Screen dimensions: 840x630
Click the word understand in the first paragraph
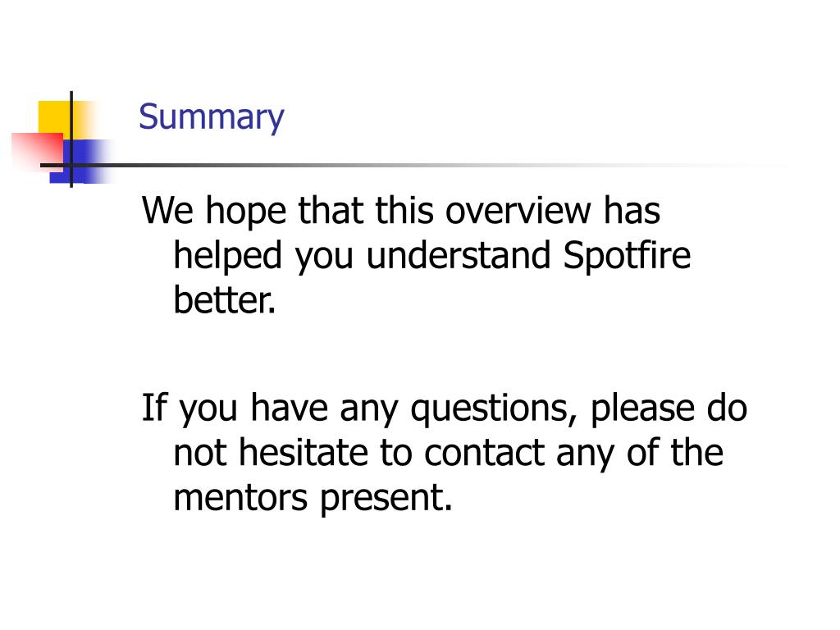[459, 255]
